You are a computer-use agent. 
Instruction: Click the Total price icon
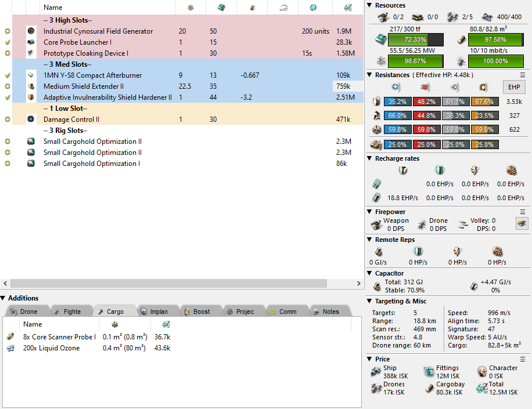click(481, 388)
